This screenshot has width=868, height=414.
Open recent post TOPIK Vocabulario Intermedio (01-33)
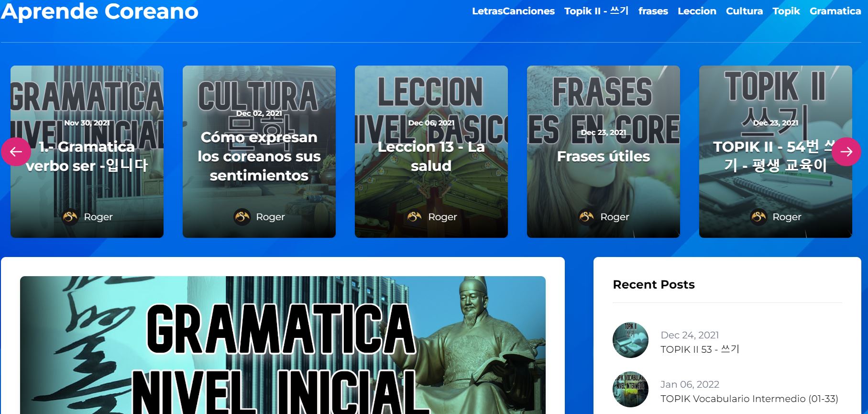[749, 399]
